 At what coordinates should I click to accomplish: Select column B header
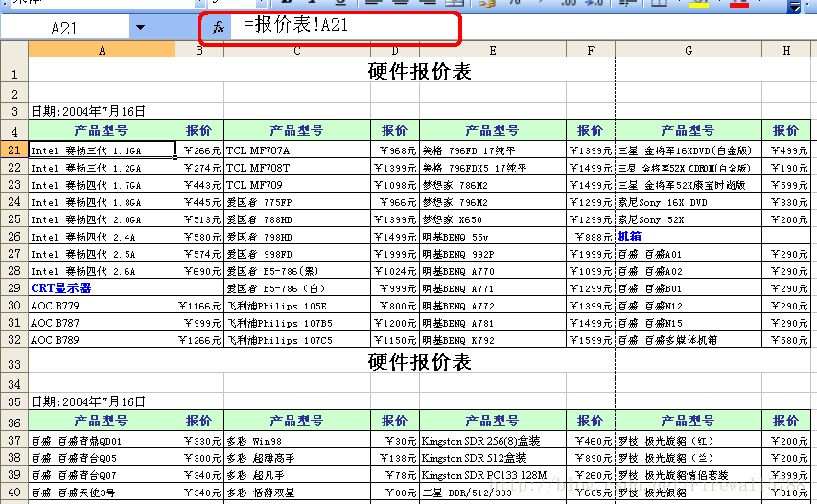click(199, 50)
